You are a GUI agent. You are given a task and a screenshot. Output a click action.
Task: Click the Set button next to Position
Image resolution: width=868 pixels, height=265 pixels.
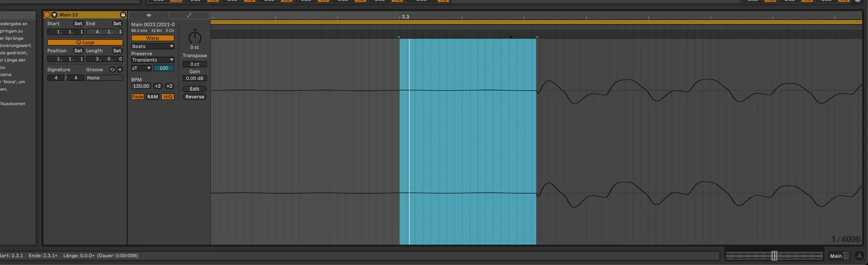pyautogui.click(x=78, y=51)
